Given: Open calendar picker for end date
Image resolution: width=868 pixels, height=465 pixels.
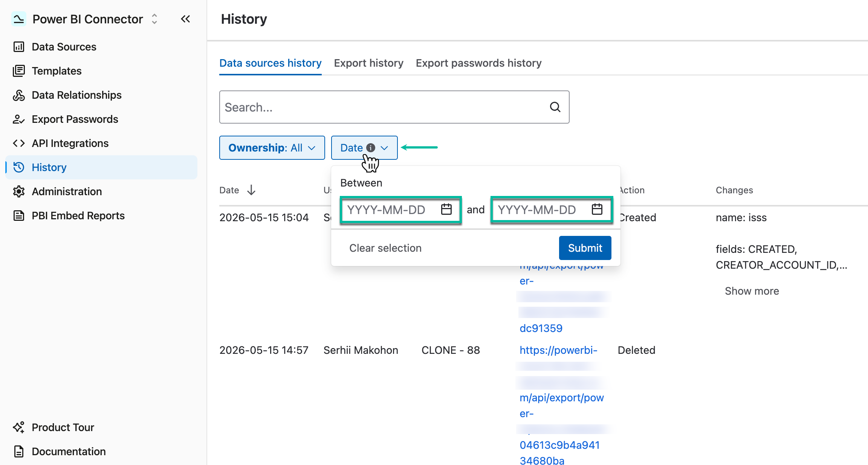Looking at the screenshot, I should (x=597, y=209).
